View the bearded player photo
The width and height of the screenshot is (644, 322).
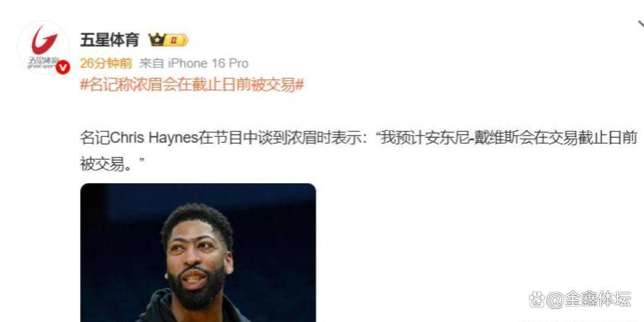pyautogui.click(x=198, y=252)
